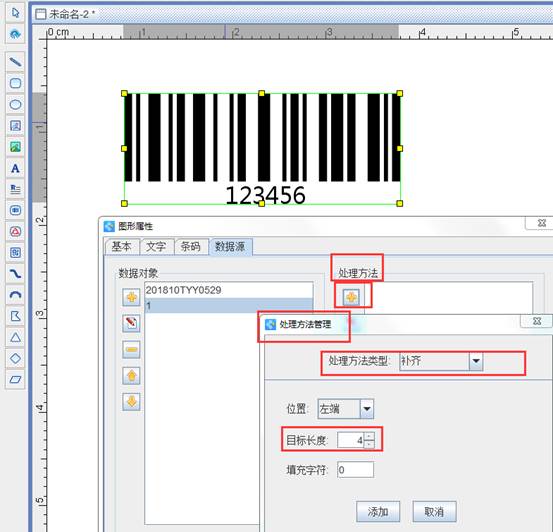Increase the 目标长度 stepper value

click(369, 437)
